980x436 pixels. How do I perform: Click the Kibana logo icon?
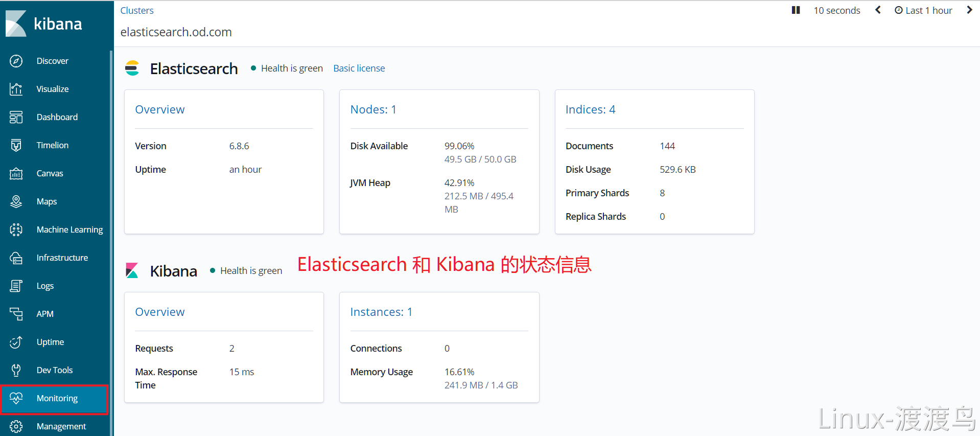click(16, 24)
